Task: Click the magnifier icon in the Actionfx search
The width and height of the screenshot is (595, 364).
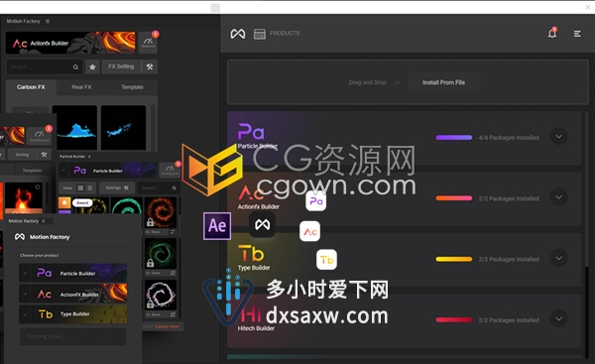Action: pyautogui.click(x=75, y=67)
